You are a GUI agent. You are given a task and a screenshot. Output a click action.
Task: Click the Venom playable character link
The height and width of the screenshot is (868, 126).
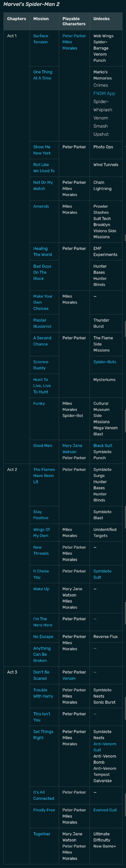[69, 678]
